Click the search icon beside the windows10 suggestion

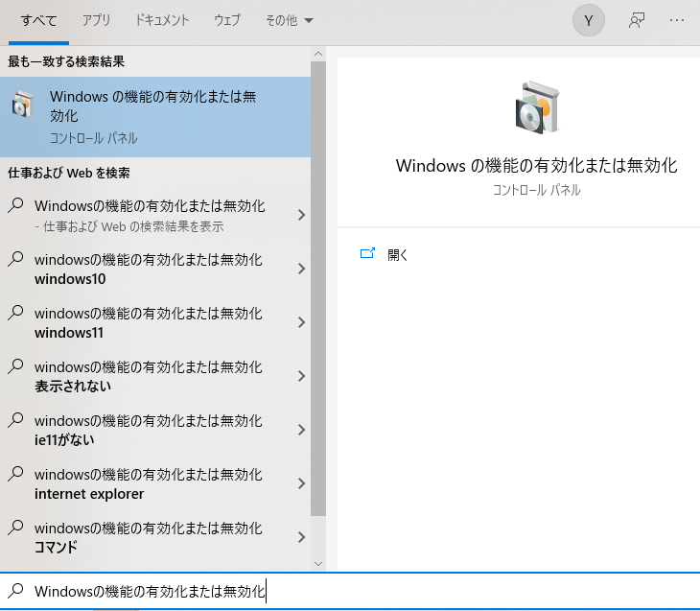pos(15,259)
